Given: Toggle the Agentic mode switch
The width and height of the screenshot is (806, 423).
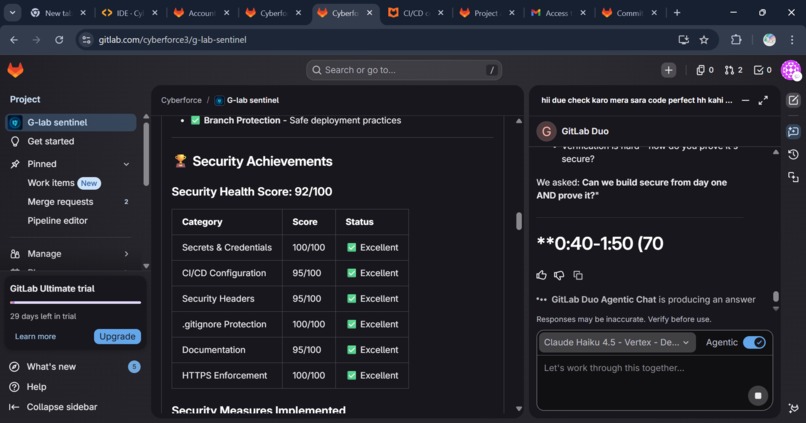Looking at the screenshot, I should 754,342.
